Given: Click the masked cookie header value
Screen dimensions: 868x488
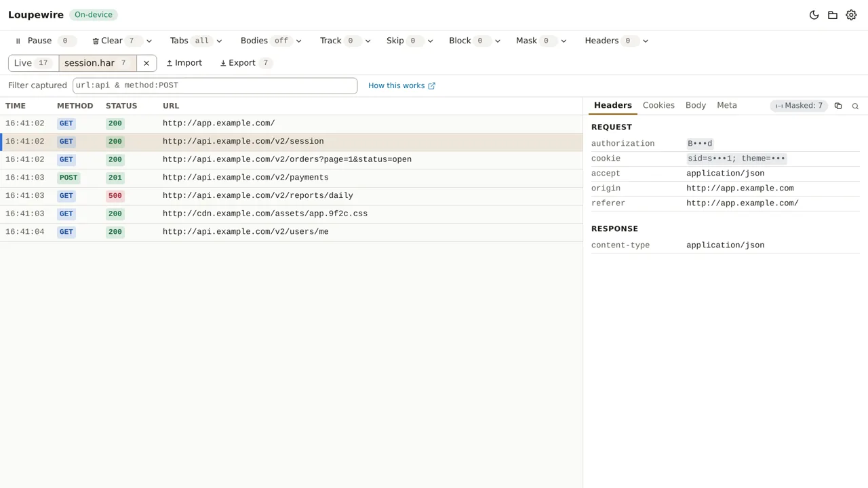Looking at the screenshot, I should [x=736, y=159].
